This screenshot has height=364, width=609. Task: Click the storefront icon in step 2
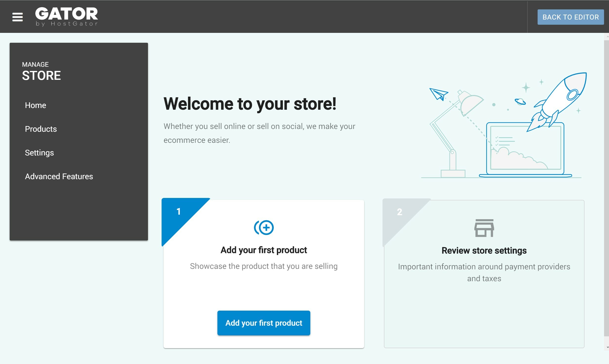coord(484,228)
